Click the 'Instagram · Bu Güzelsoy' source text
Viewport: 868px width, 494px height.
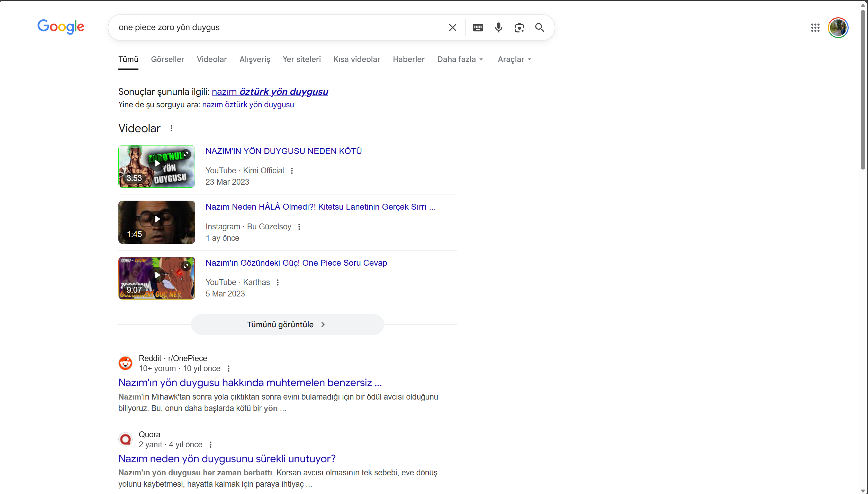(248, 227)
